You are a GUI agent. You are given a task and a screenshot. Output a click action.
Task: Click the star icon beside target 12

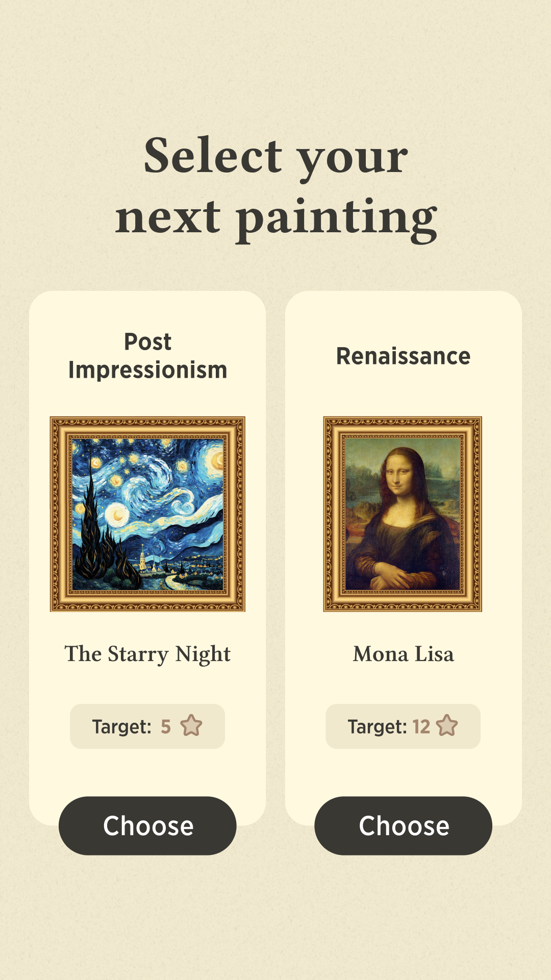click(x=447, y=726)
